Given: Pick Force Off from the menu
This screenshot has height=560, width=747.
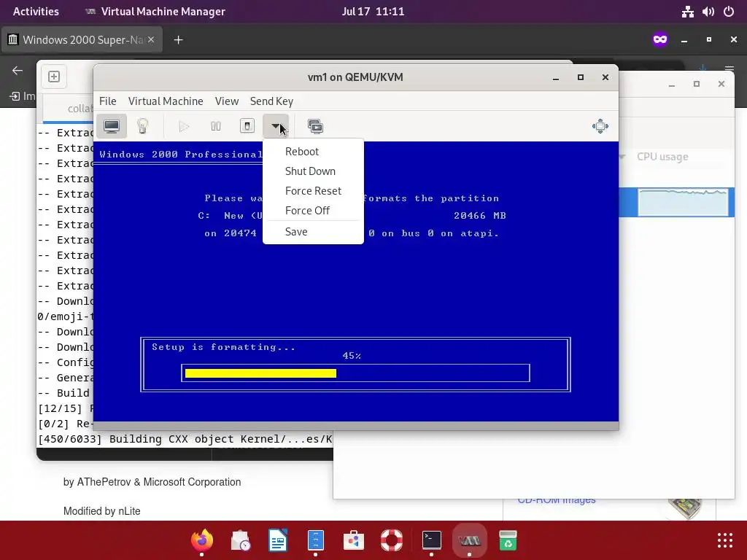Looking at the screenshot, I should tap(307, 211).
